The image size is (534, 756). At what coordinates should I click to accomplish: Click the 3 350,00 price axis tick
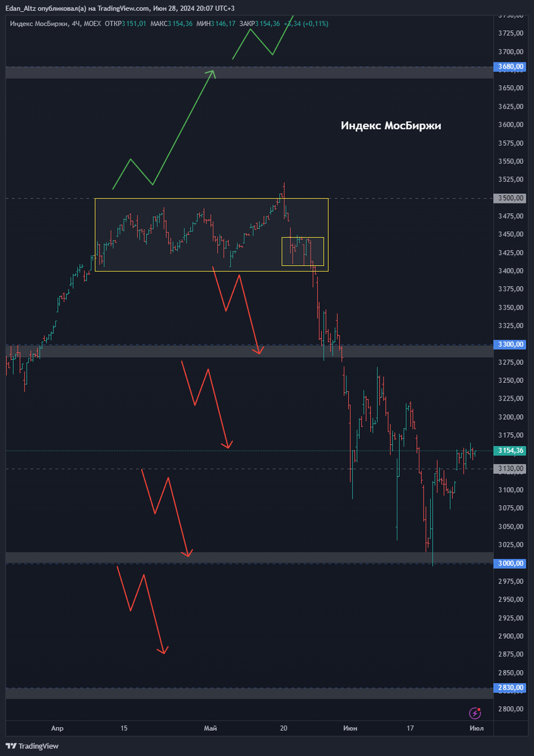click(x=511, y=307)
